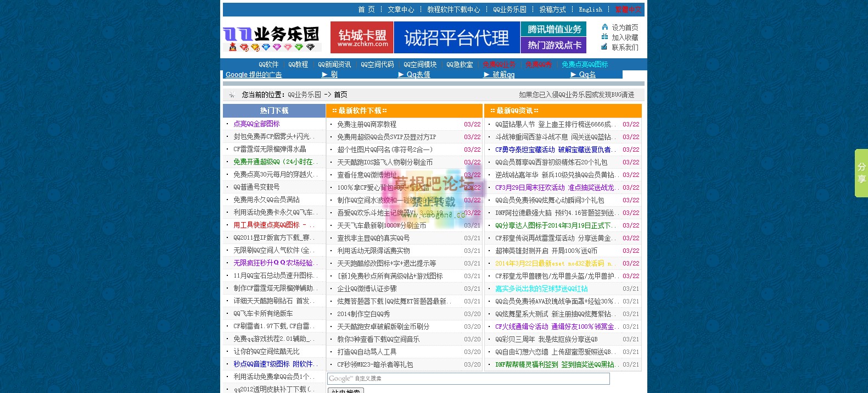
Task: Switch to 繁體中文 version
Action: pyautogui.click(x=628, y=9)
